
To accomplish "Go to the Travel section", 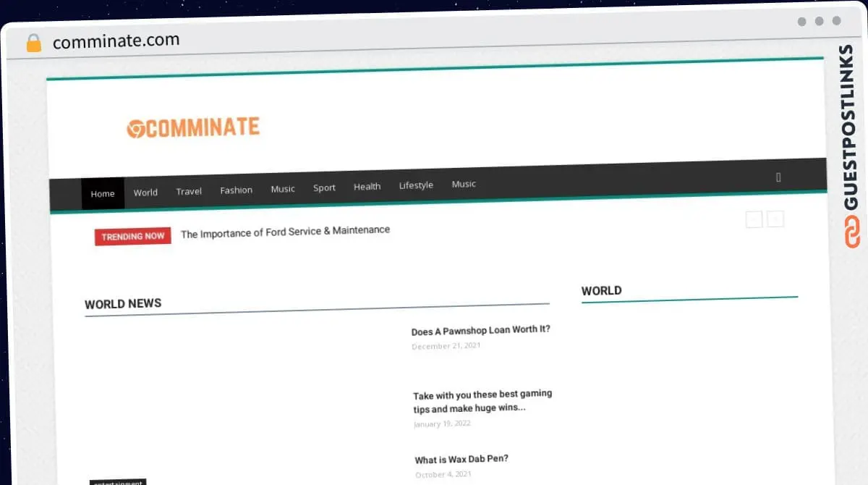I will [189, 191].
